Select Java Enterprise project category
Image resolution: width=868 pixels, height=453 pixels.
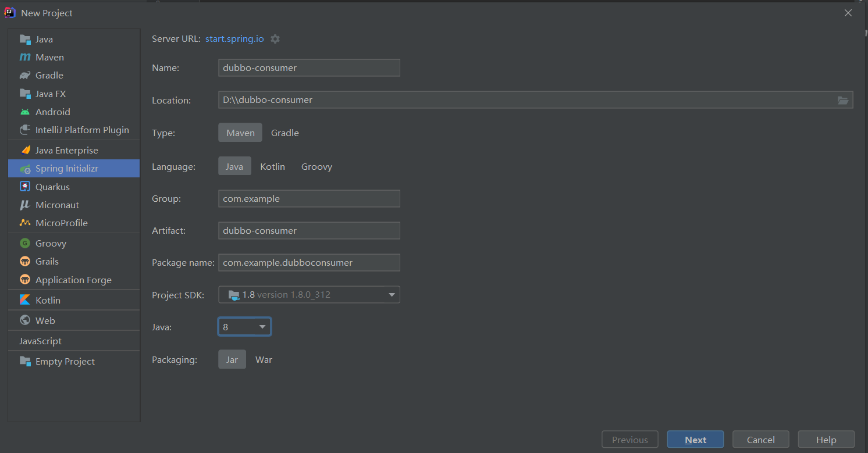74,150
